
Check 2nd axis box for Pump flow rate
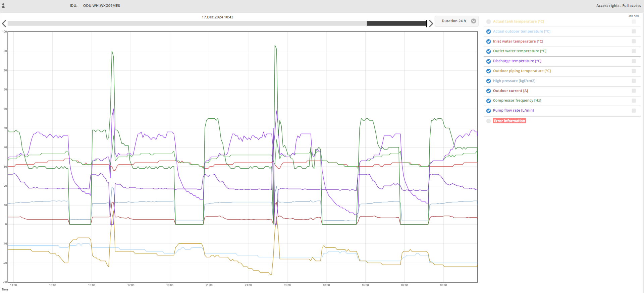click(x=634, y=110)
